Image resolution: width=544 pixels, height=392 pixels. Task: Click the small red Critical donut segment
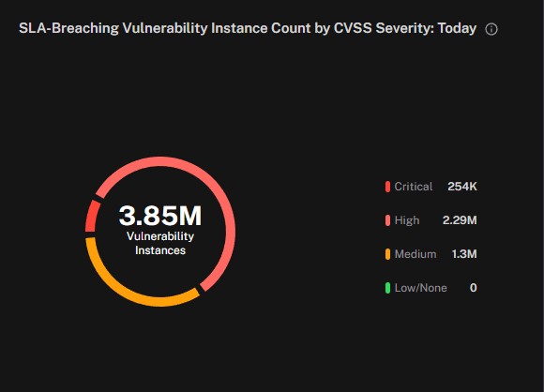[x=92, y=217]
